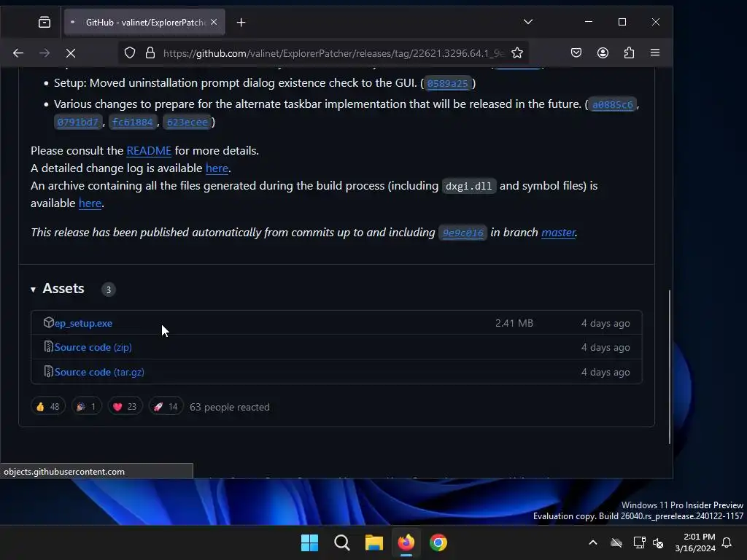Click the greyed forward arrow button
The width and height of the screenshot is (747, 560).
[44, 52]
